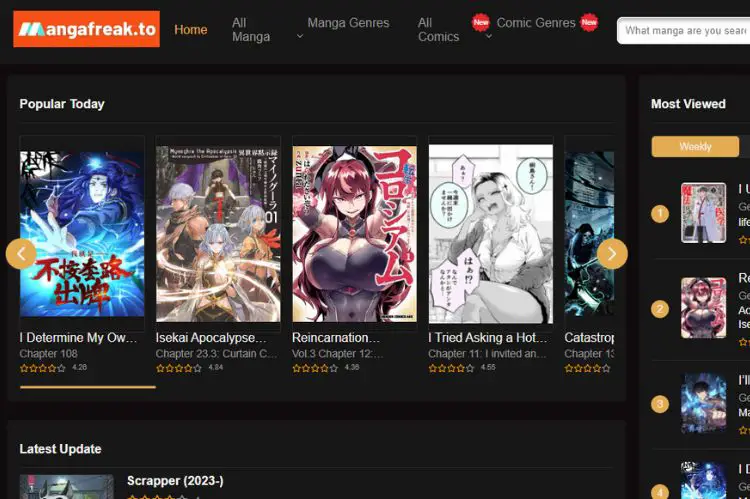The image size is (750, 499).
Task: Open I Tried Asking a Hot cover image
Action: coord(491,234)
